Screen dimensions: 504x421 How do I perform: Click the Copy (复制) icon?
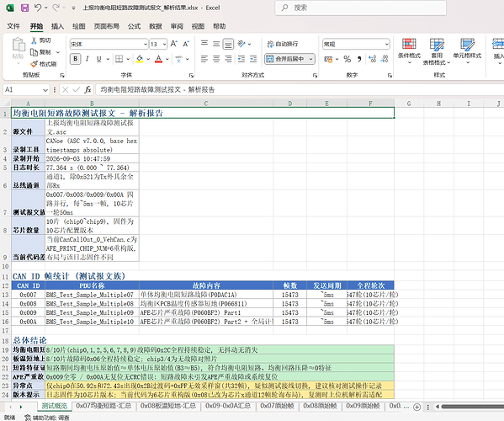pos(34,52)
